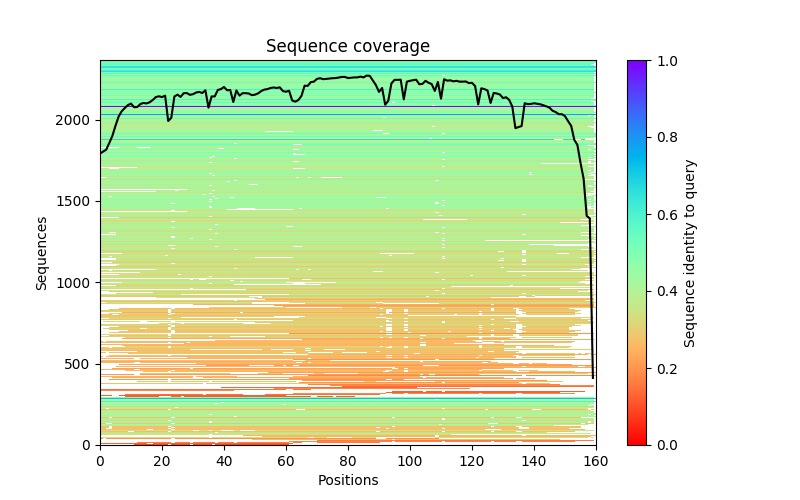Screen dimensions: 800x500
Task: Click the 'Sequences' y-axis label
Action: point(42,252)
